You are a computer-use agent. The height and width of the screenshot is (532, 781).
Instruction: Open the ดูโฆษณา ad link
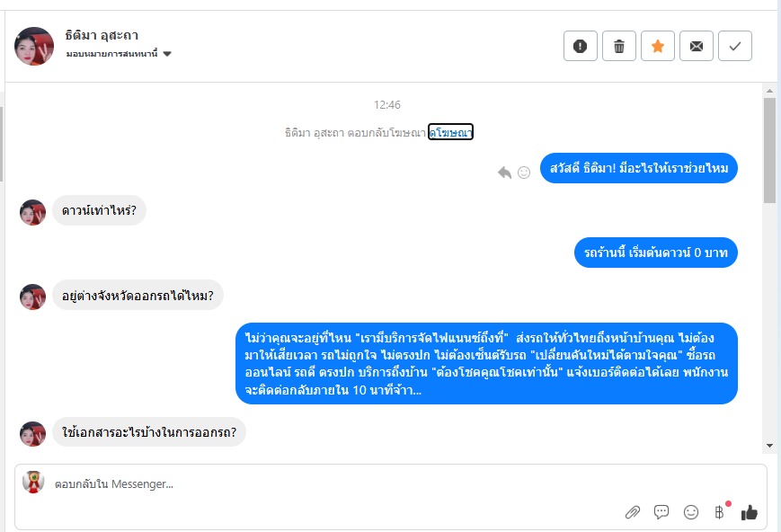point(450,132)
